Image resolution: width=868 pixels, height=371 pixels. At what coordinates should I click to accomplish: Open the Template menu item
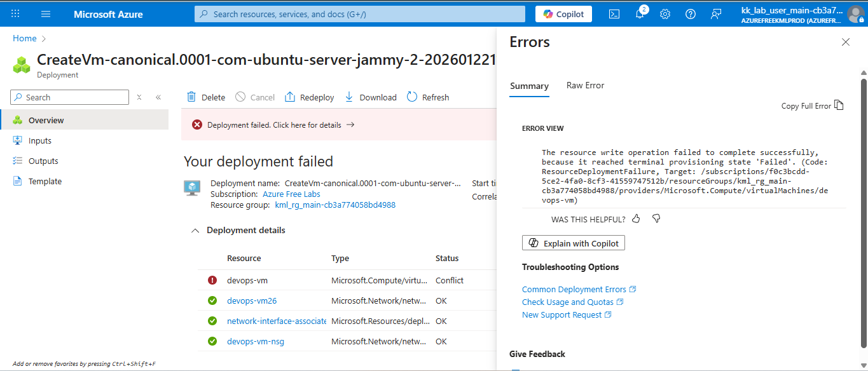[x=45, y=182]
